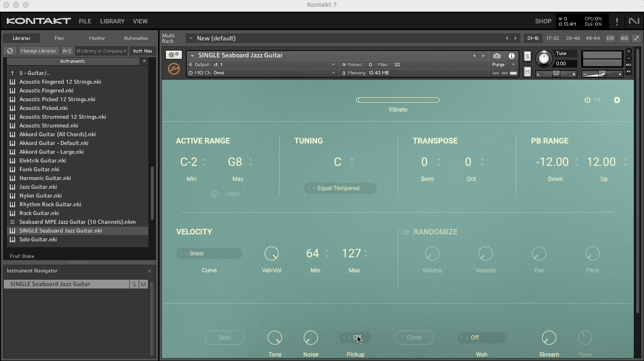Toggle the Solo mode button
The height and width of the screenshot is (361, 644).
225,338
